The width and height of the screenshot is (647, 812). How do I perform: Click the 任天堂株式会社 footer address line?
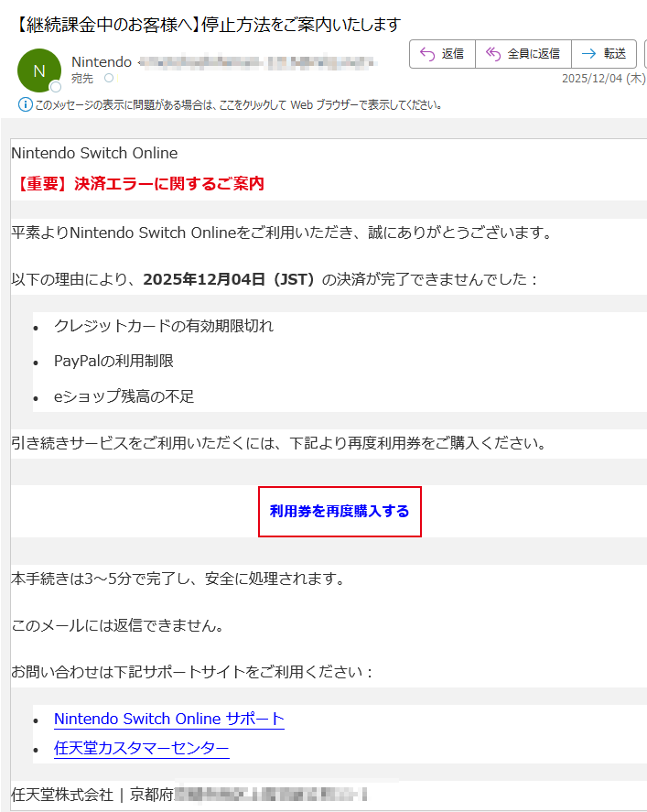[x=189, y=794]
